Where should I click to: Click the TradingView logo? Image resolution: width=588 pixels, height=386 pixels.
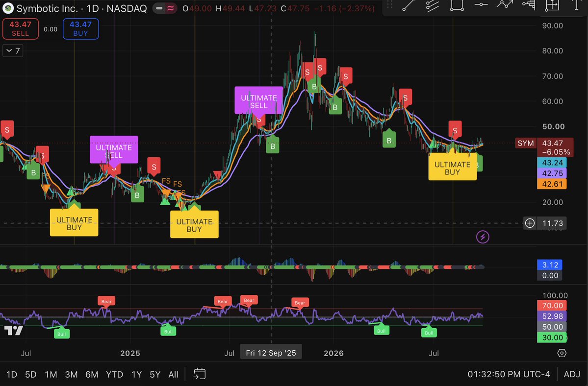pos(14,330)
